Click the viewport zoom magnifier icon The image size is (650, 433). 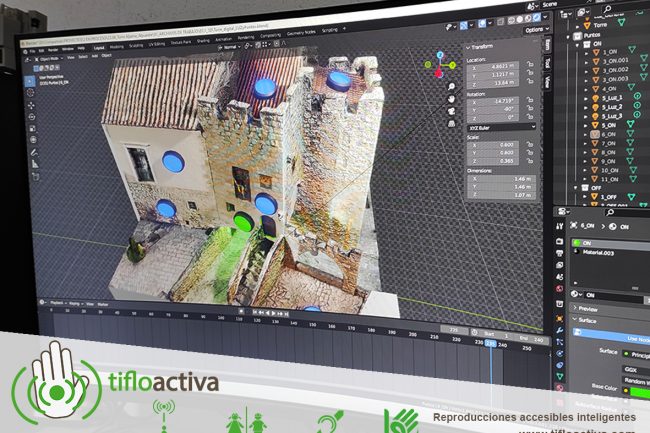click(x=453, y=87)
